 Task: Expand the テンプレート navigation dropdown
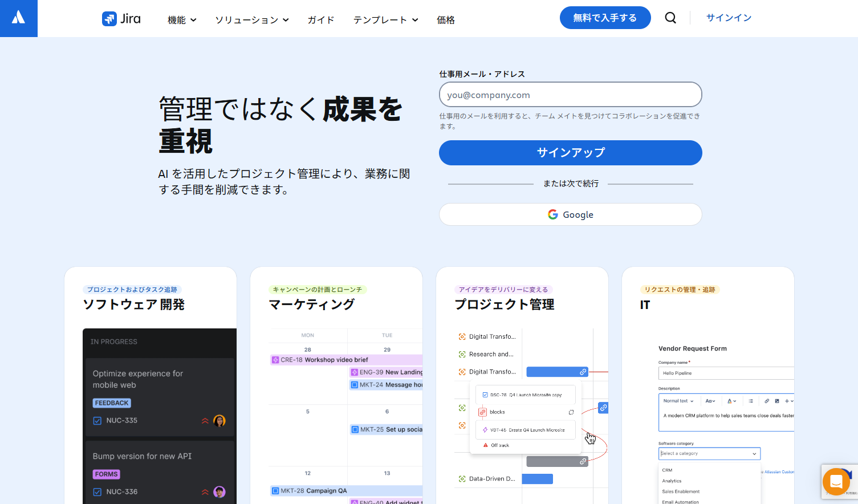[x=386, y=19]
